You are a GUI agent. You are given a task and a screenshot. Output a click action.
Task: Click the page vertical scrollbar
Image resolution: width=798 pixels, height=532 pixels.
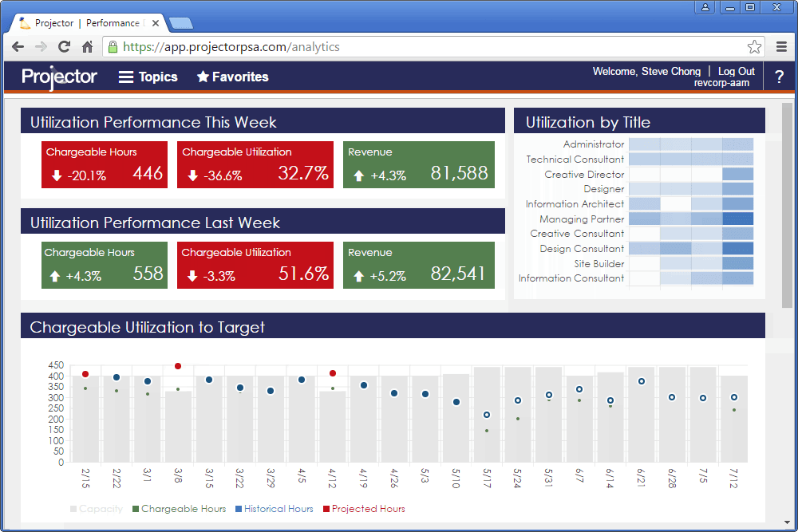[x=787, y=207]
